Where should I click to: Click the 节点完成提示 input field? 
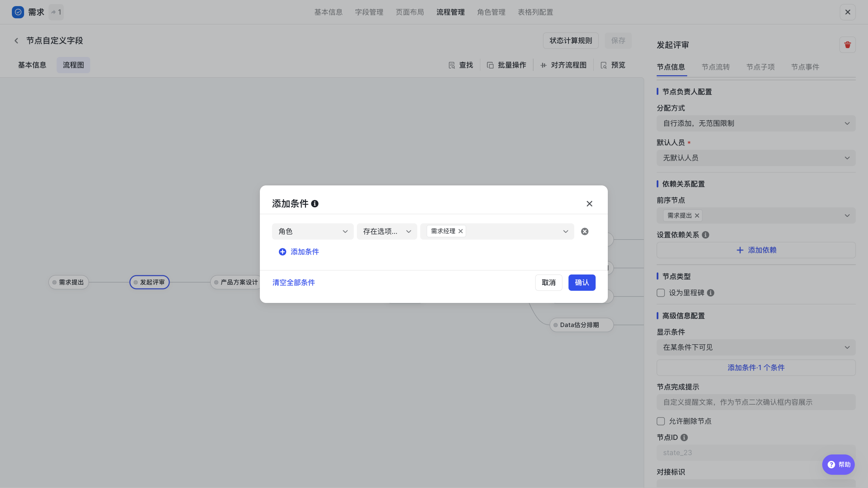tap(756, 402)
